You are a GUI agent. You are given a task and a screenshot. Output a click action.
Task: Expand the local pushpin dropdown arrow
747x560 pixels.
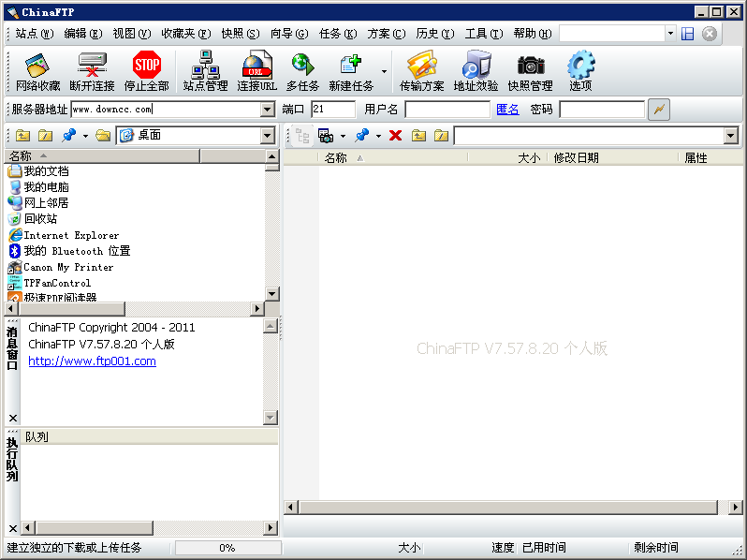pos(85,137)
